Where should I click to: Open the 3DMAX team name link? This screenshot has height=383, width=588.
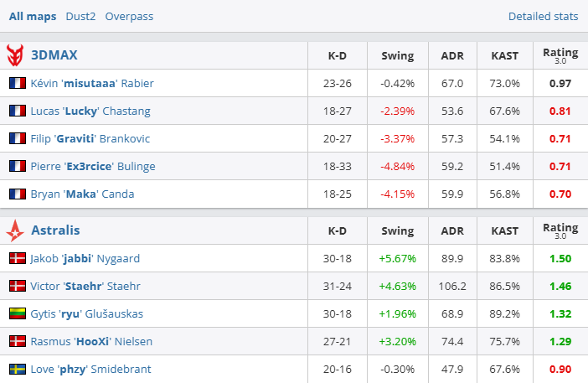pyautogui.click(x=54, y=55)
